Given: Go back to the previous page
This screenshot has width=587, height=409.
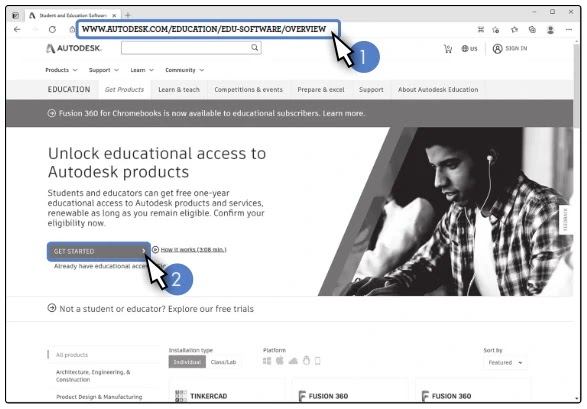Looking at the screenshot, I should [x=17, y=29].
